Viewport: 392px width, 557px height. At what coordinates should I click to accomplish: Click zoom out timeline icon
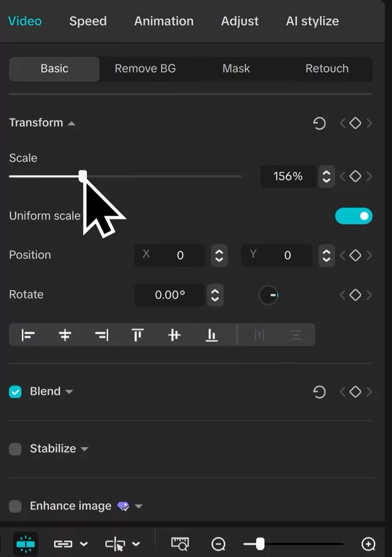coord(218,544)
